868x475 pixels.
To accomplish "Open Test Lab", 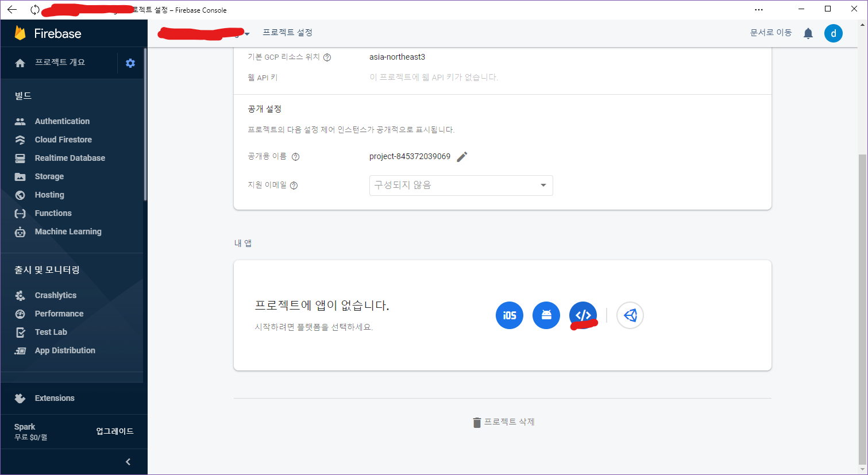I will point(51,332).
